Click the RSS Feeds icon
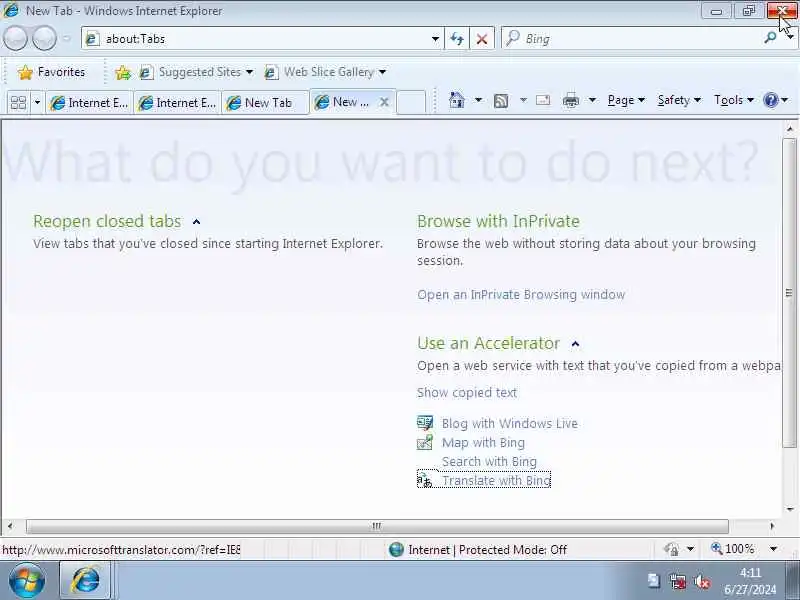 coord(501,101)
